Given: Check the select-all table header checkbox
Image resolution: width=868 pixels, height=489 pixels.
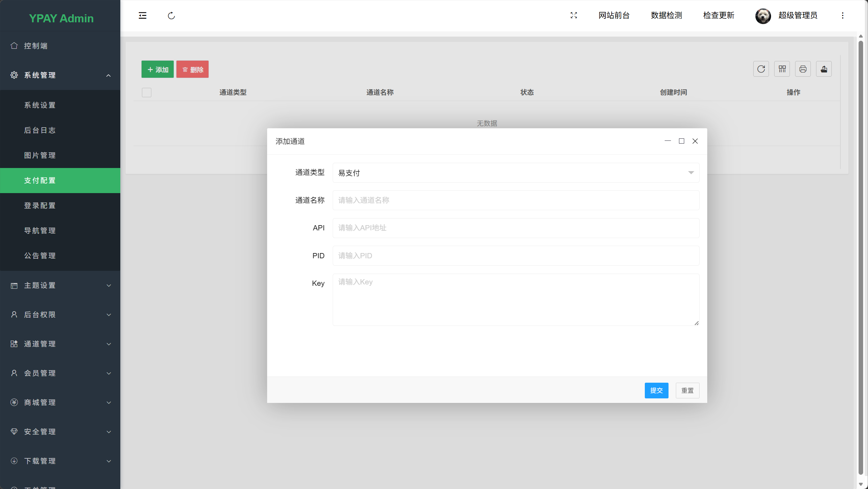Looking at the screenshot, I should 146,92.
